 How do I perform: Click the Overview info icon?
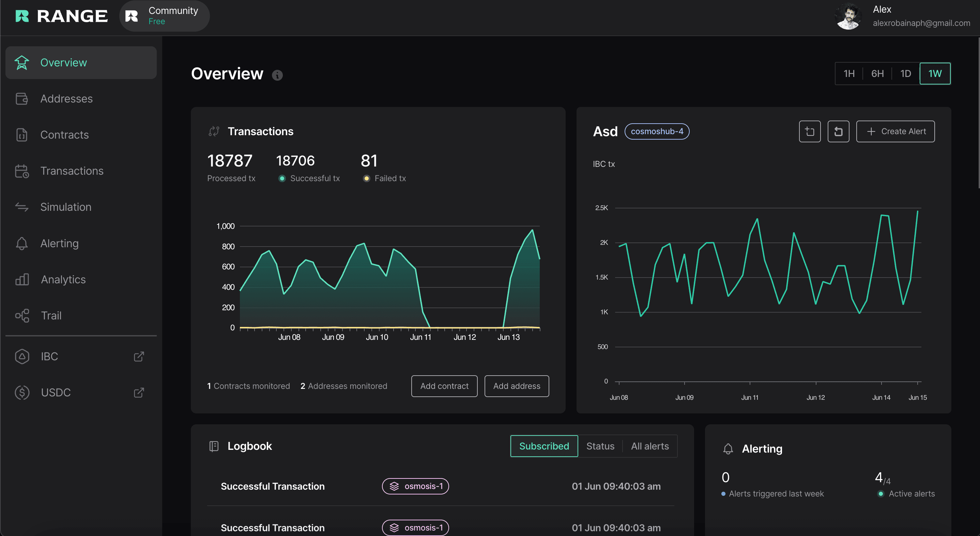click(277, 75)
